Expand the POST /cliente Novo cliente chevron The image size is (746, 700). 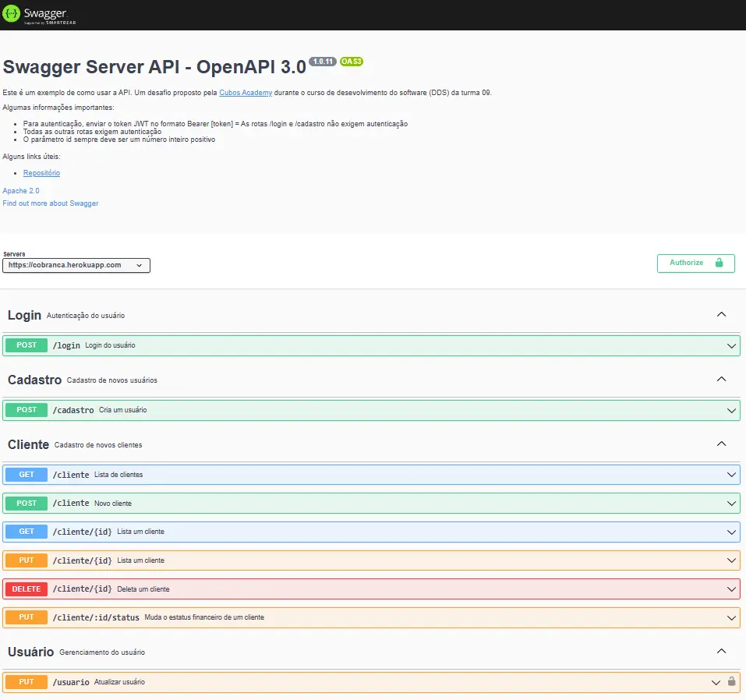coord(731,504)
